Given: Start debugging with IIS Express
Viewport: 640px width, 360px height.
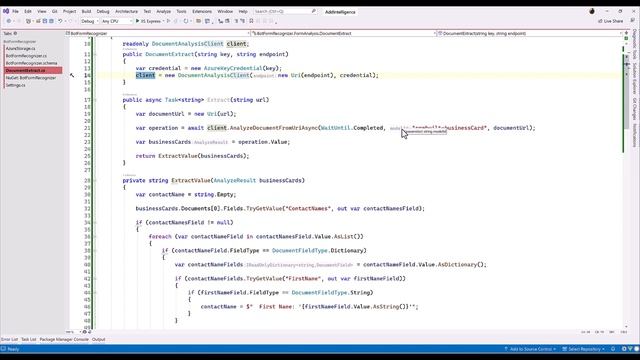Looking at the screenshot, I should click(148, 21).
